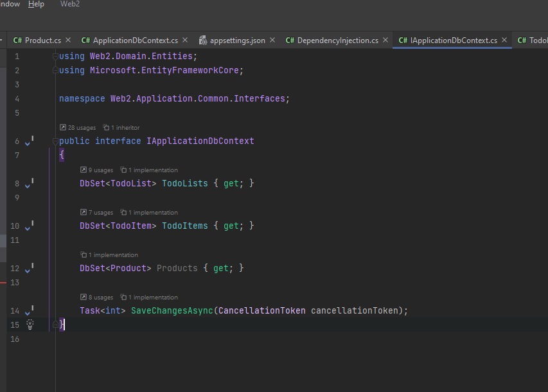Click the implementation gutter icon on line 8
The image size is (548, 392).
click(x=30, y=183)
